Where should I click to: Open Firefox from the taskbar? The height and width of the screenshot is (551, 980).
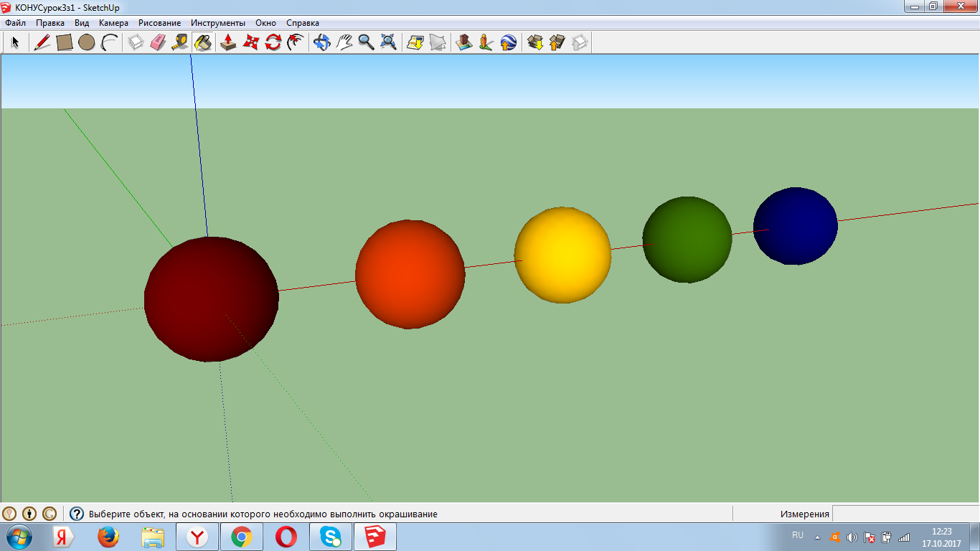(x=108, y=537)
